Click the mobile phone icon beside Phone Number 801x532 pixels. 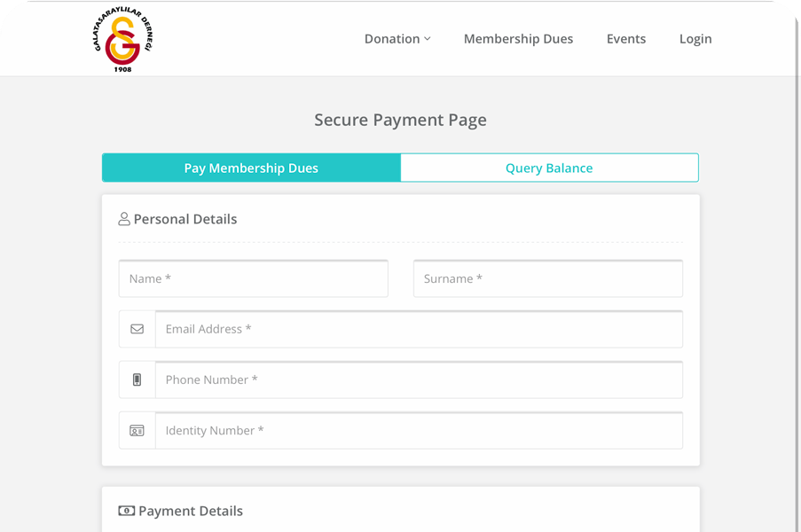click(x=137, y=379)
